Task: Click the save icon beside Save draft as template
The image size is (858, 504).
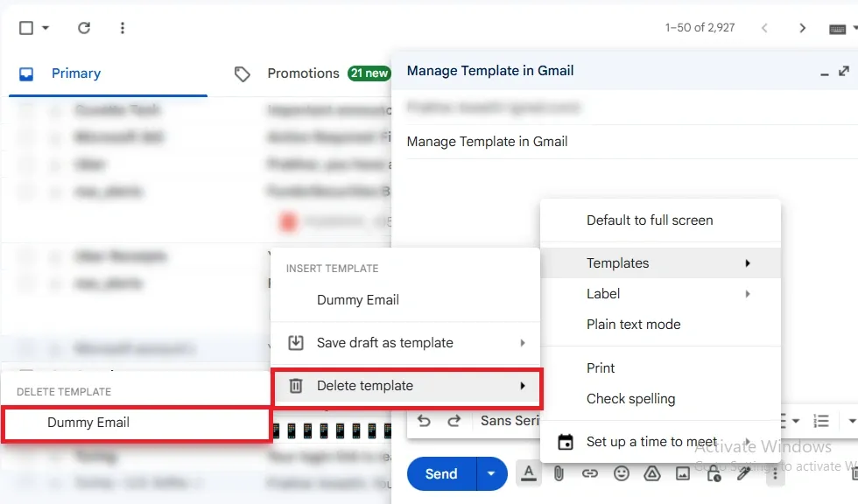Action: [296, 343]
